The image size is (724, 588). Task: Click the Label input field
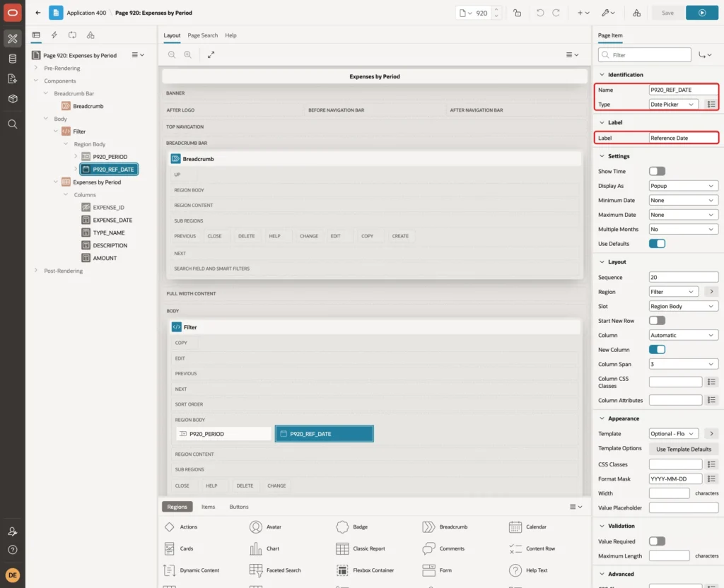[x=683, y=138]
